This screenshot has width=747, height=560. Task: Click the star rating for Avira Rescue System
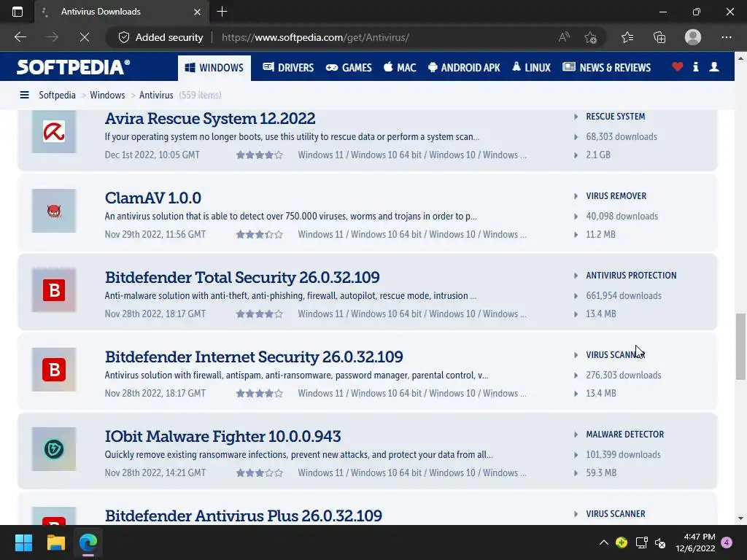tap(260, 155)
